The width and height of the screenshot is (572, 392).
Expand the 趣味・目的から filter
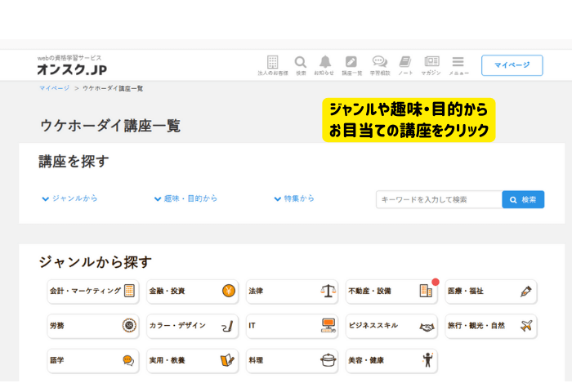click(x=185, y=198)
